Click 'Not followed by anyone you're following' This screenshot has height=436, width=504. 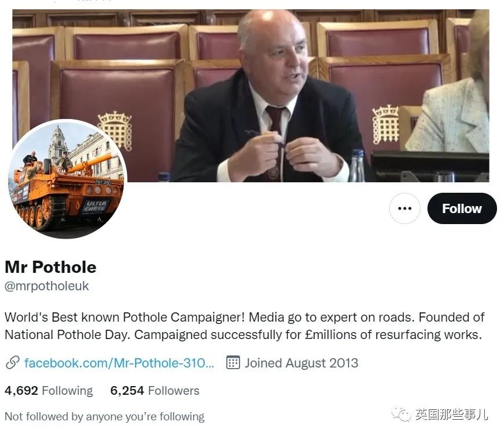(104, 416)
